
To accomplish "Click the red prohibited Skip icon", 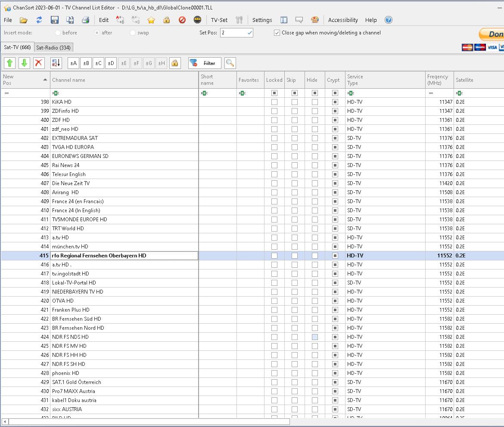I will click(x=182, y=20).
